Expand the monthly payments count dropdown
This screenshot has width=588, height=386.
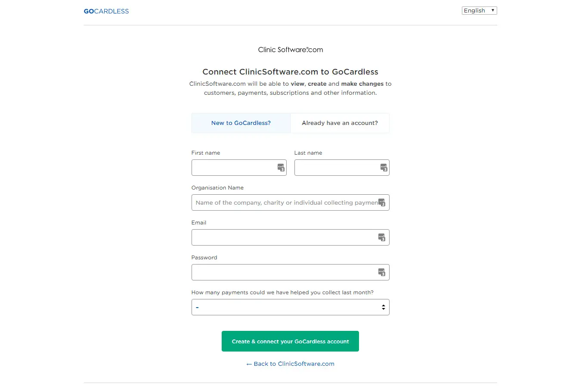click(x=290, y=307)
